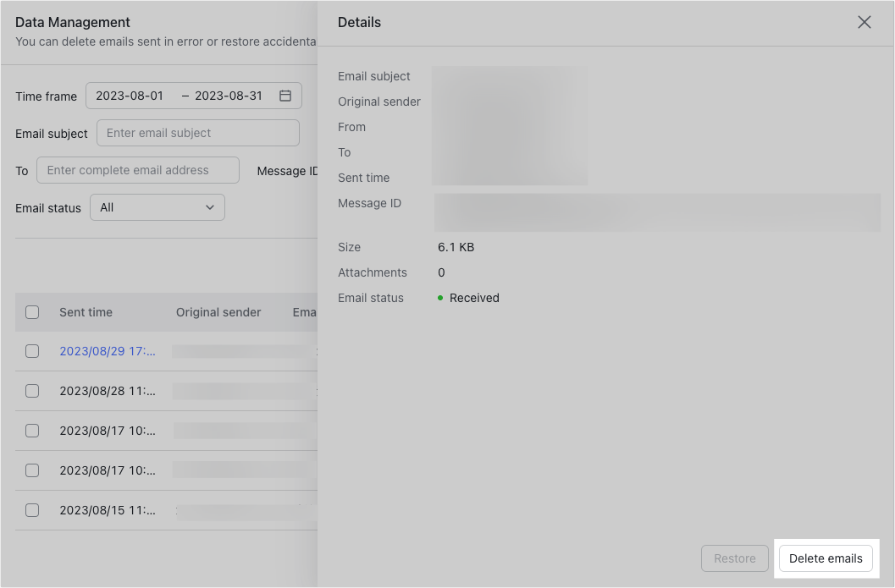Select the 2023/08/29 17 row checkbox

[32, 351]
